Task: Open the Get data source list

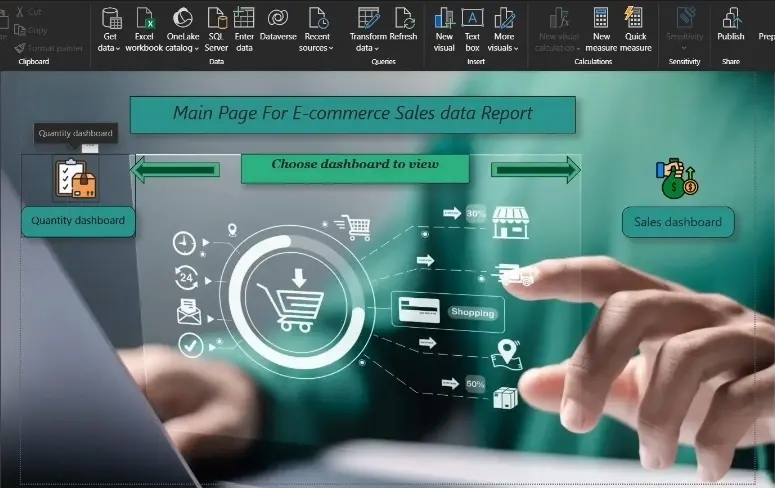Action: pyautogui.click(x=110, y=30)
